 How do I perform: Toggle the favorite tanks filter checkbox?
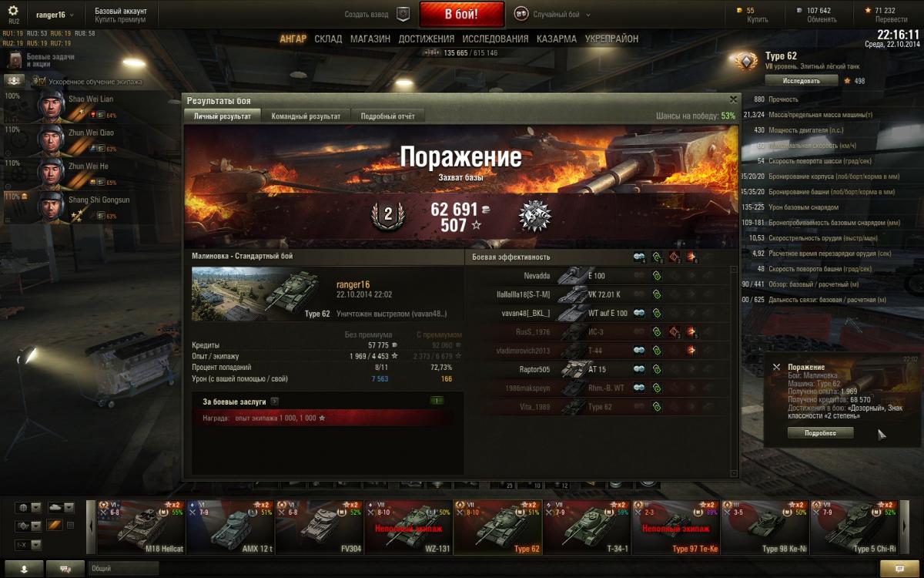coord(71,526)
